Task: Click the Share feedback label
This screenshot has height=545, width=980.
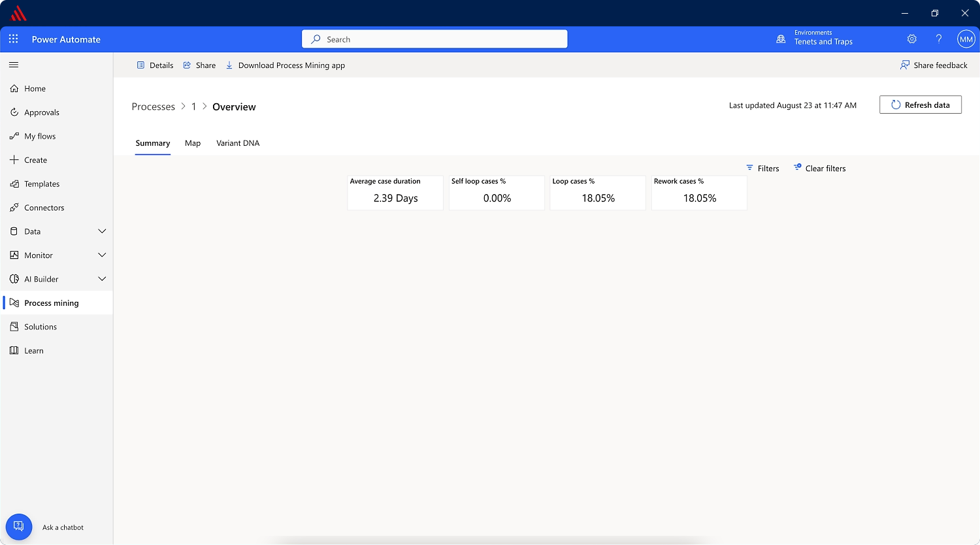Action: point(940,65)
